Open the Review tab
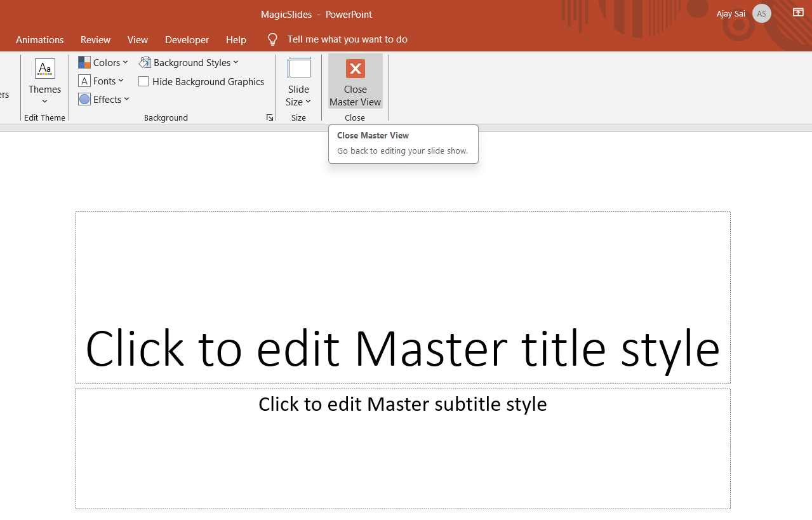This screenshot has height=520, width=812. [95, 39]
